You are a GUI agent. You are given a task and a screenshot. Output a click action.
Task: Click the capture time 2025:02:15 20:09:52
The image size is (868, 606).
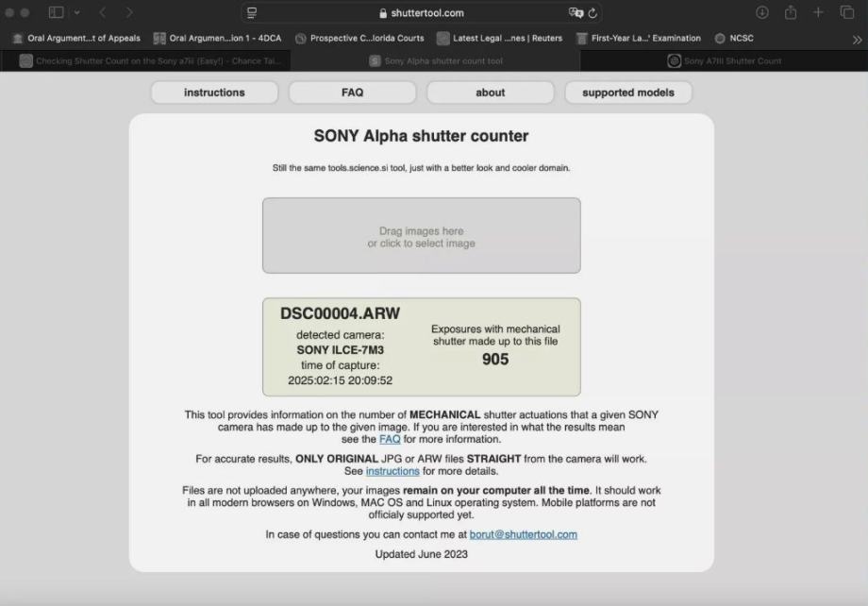[x=340, y=380]
